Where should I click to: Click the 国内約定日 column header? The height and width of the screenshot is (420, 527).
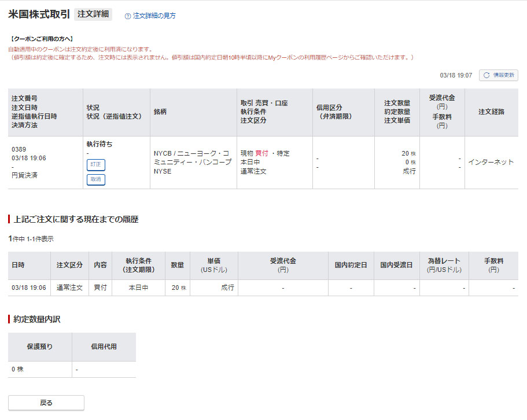coord(351,265)
